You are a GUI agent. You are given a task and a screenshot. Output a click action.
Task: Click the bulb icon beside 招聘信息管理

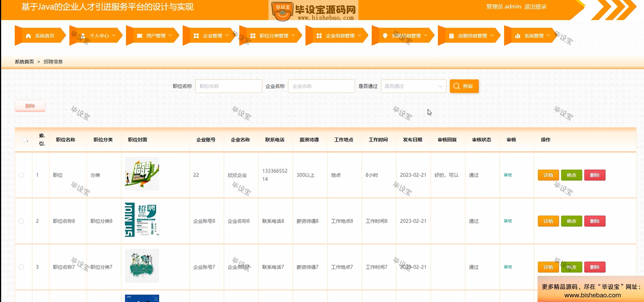click(385, 36)
